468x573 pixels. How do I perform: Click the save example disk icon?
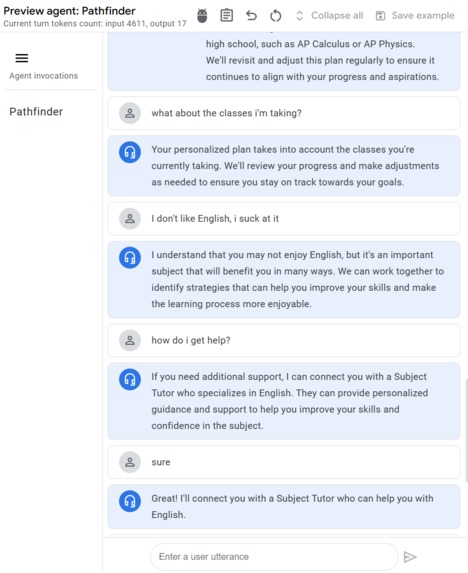pyautogui.click(x=380, y=16)
